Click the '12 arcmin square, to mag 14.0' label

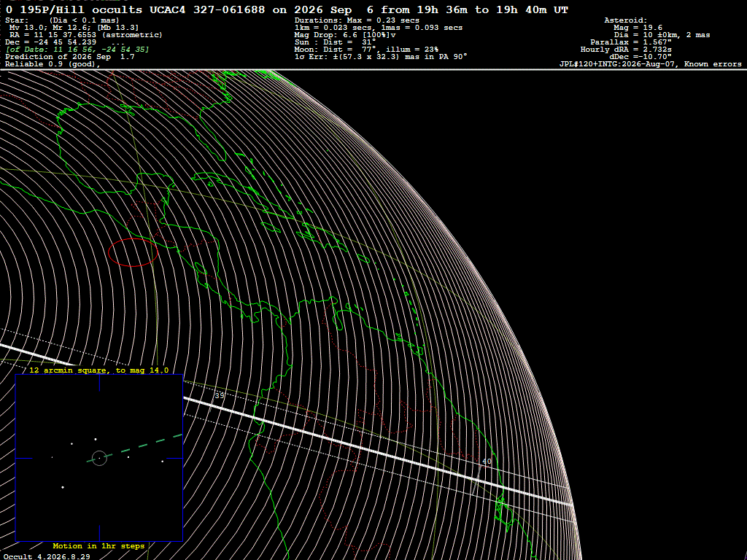point(98,370)
